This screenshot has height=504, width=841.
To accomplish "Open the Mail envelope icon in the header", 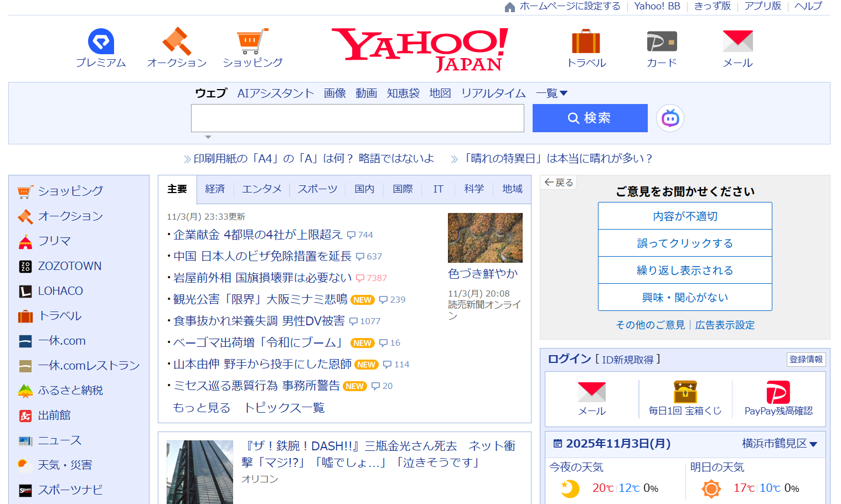I will point(737,42).
